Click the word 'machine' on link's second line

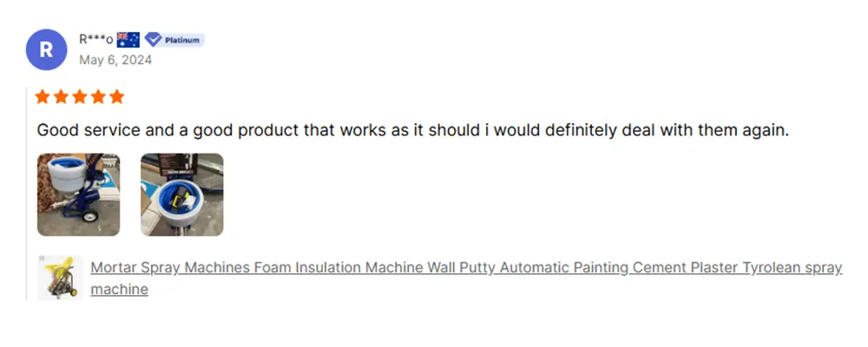119,289
